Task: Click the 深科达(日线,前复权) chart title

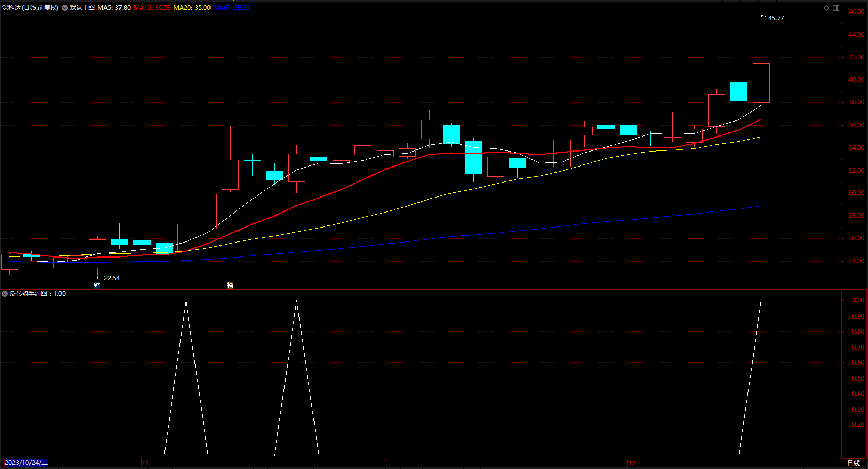Action: click(30, 8)
